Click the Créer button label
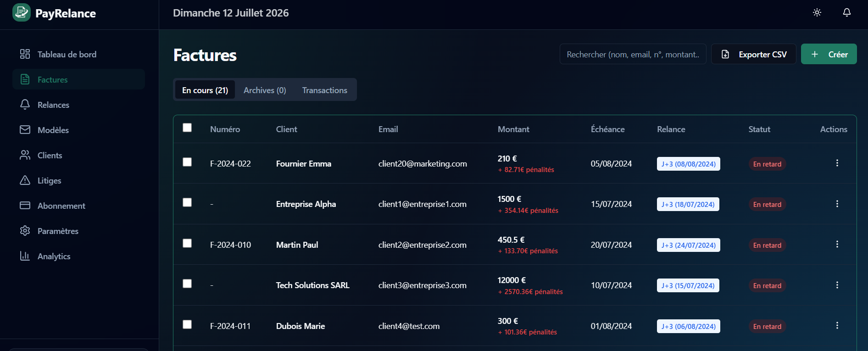The width and height of the screenshot is (868, 351). tap(838, 54)
